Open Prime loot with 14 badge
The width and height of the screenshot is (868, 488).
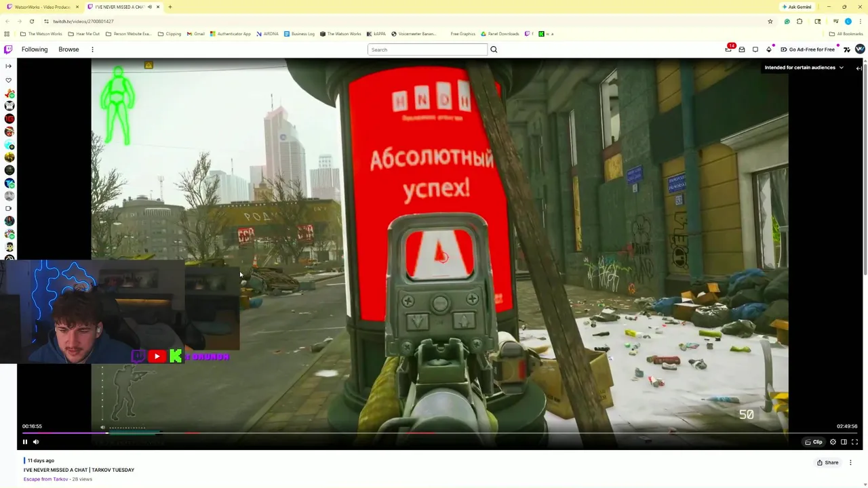coord(729,49)
